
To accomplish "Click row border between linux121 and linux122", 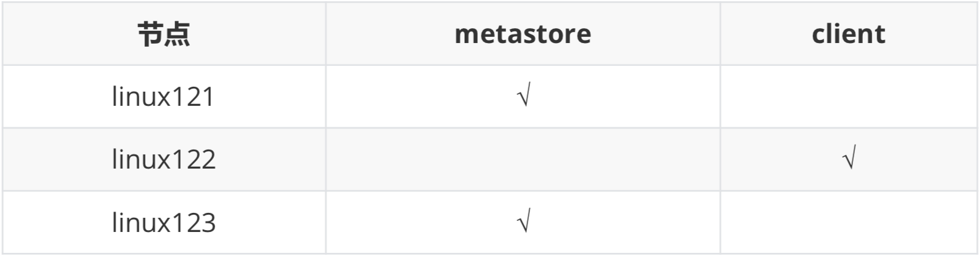I will click(490, 128).
